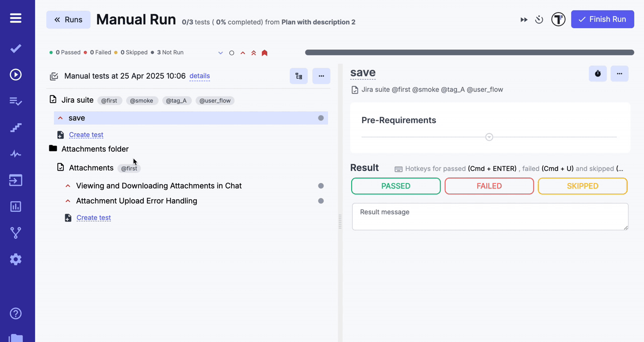Open three-dots menu beside save title
Image resolution: width=644 pixels, height=342 pixels.
pyautogui.click(x=619, y=73)
